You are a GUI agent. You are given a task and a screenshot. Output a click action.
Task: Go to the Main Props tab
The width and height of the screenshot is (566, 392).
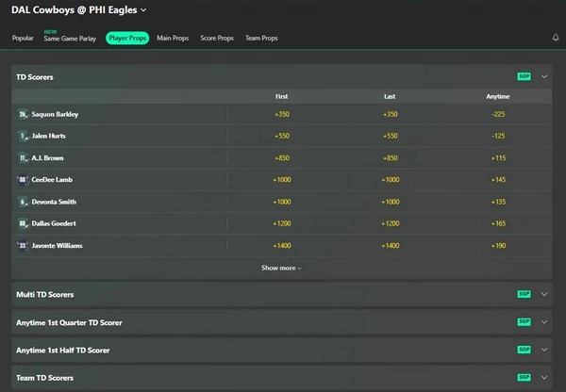[173, 38]
